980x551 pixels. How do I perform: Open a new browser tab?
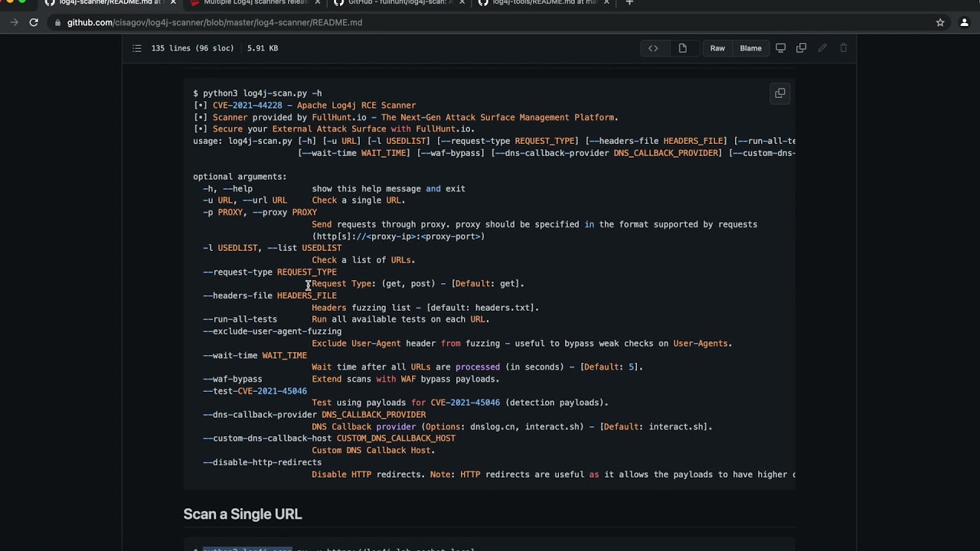[629, 2]
